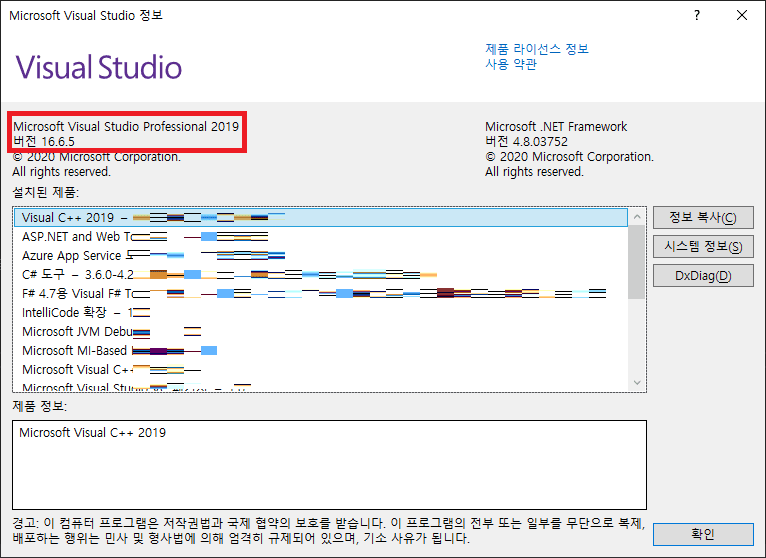Click the 시스템 정보(S) button
Viewport: 766px width, 558px height.
(x=703, y=246)
